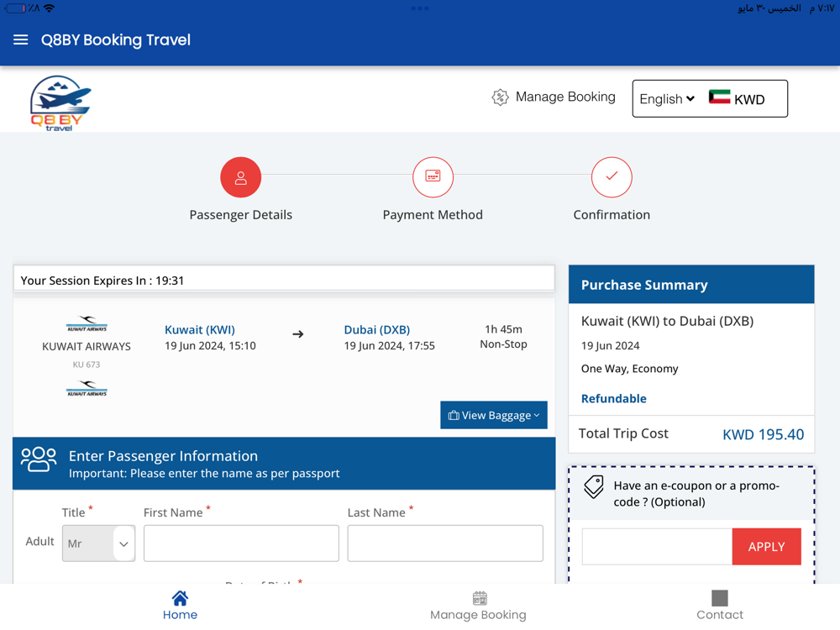840x630 pixels.
Task: Select the Confirmation step label
Action: tap(612, 215)
